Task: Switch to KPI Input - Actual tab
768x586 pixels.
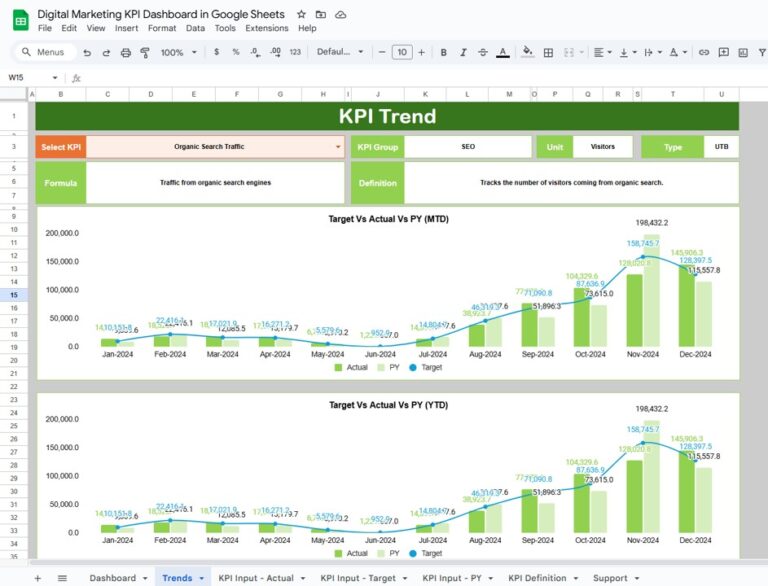Action: pos(256,578)
